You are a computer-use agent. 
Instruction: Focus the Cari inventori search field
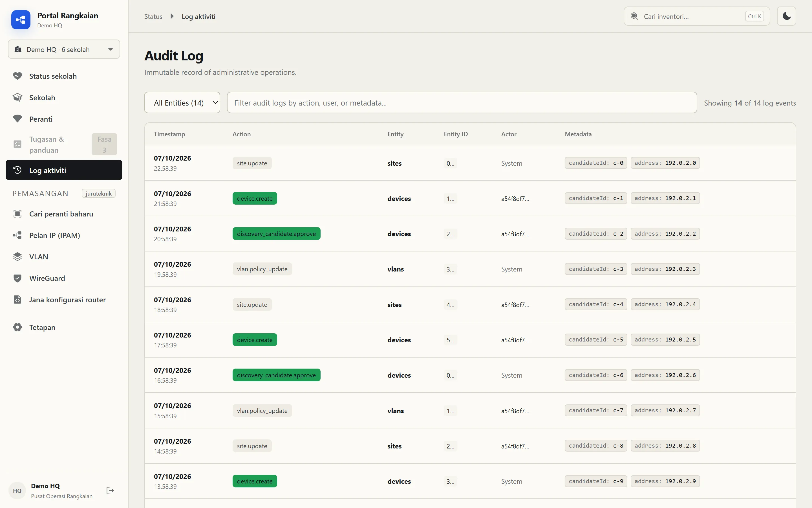697,16
